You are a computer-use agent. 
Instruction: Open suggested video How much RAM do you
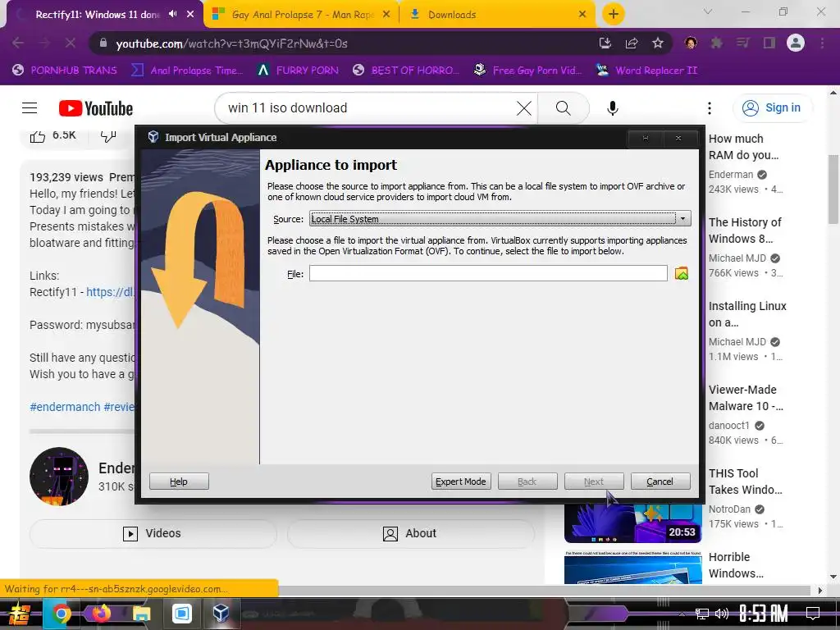[x=743, y=147]
